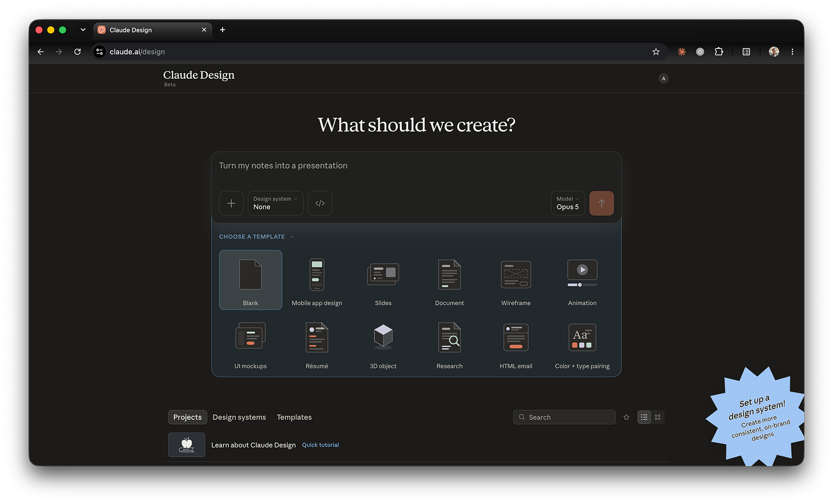Choose the Mobile app design template
This screenshot has width=833, height=504.
317,280
